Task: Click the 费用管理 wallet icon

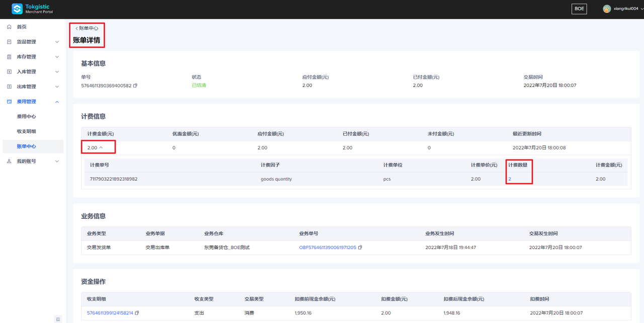Action: click(x=9, y=102)
